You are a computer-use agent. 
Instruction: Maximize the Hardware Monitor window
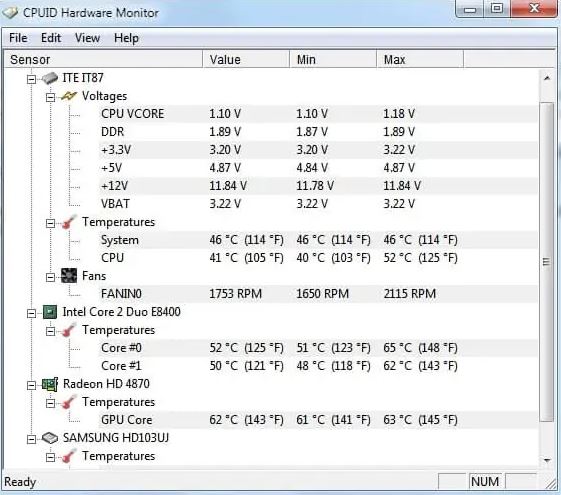click(497, 9)
